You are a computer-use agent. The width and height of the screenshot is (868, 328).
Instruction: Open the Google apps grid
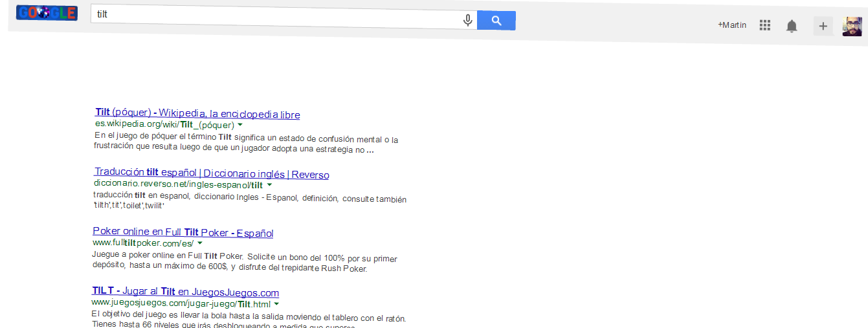765,25
